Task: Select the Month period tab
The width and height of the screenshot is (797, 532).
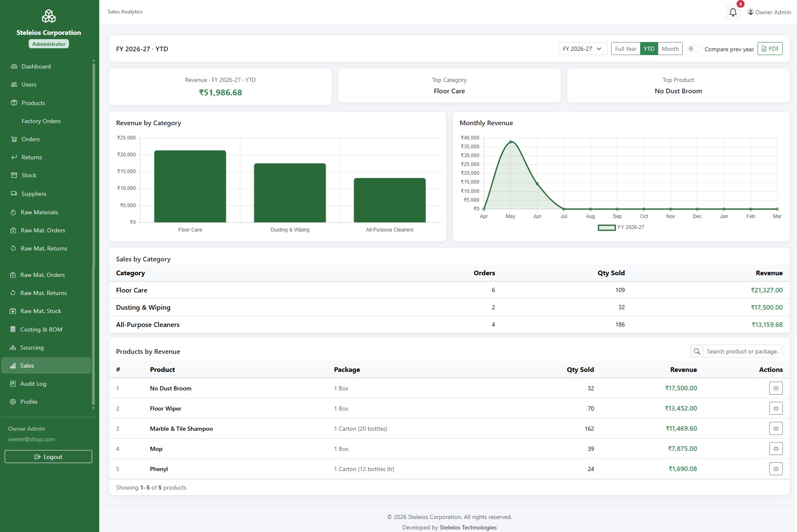Action: pos(670,49)
